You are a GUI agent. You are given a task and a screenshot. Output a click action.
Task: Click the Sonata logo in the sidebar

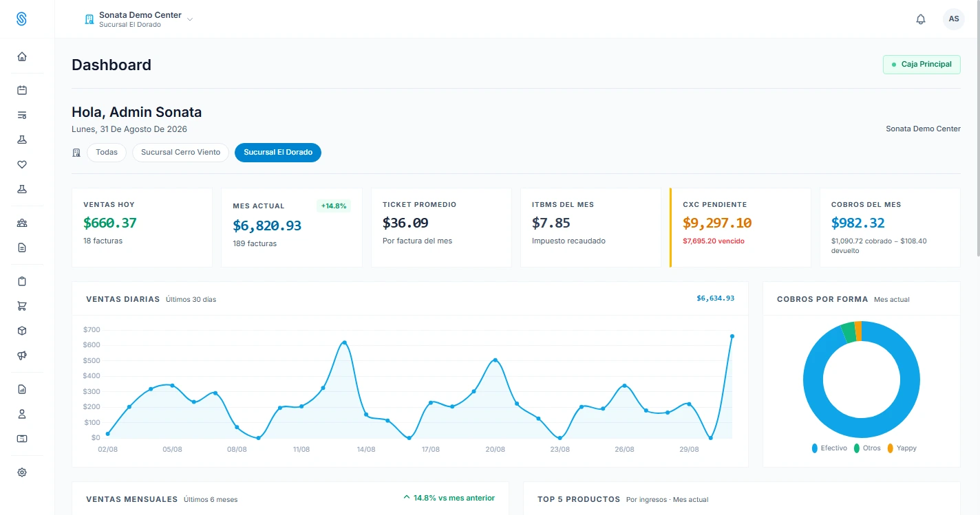[21, 19]
